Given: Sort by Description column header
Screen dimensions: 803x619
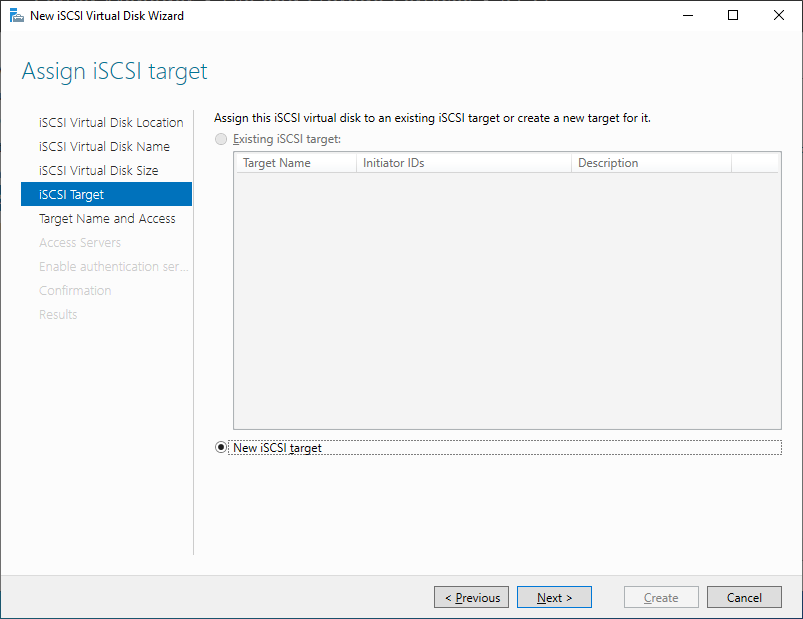Looking at the screenshot, I should (x=651, y=163).
